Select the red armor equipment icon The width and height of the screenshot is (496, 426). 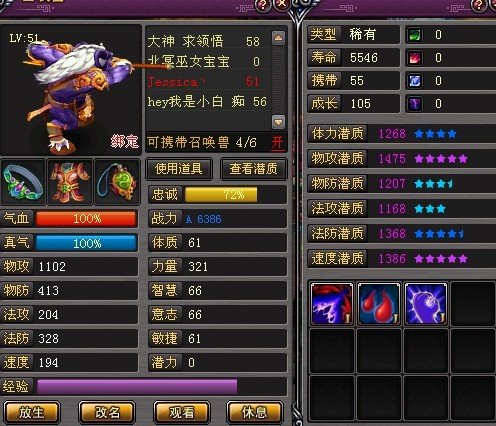pyautogui.click(x=70, y=182)
